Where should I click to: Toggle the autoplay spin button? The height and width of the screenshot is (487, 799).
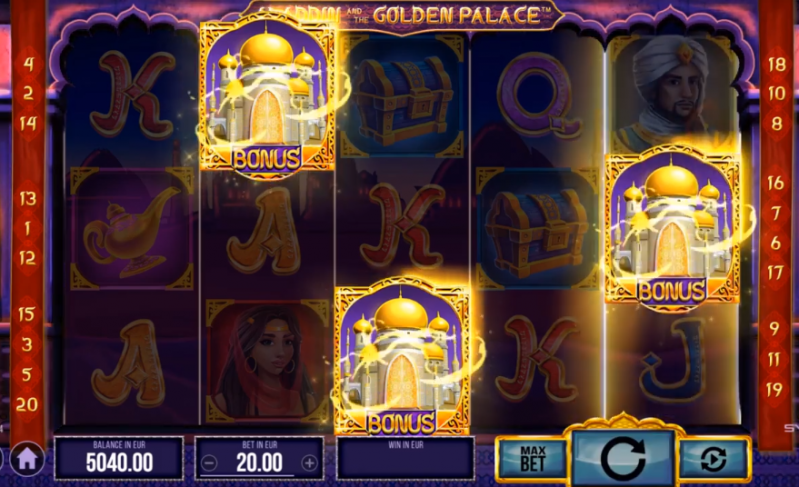point(713,460)
